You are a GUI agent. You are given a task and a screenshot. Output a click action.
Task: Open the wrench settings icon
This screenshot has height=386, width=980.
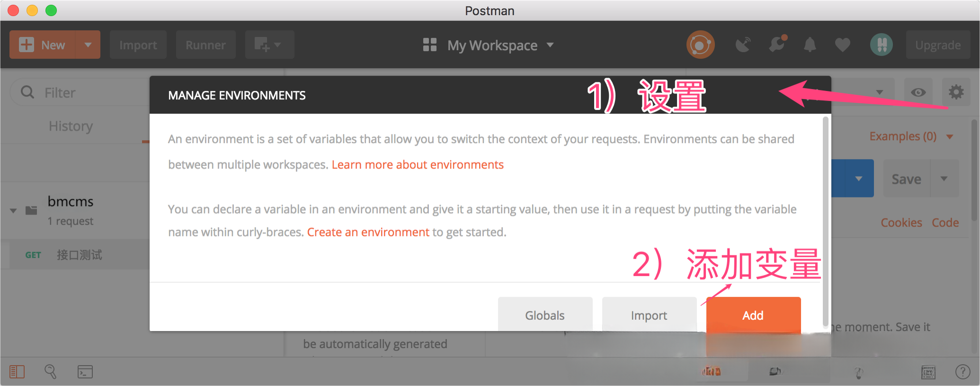click(x=777, y=44)
